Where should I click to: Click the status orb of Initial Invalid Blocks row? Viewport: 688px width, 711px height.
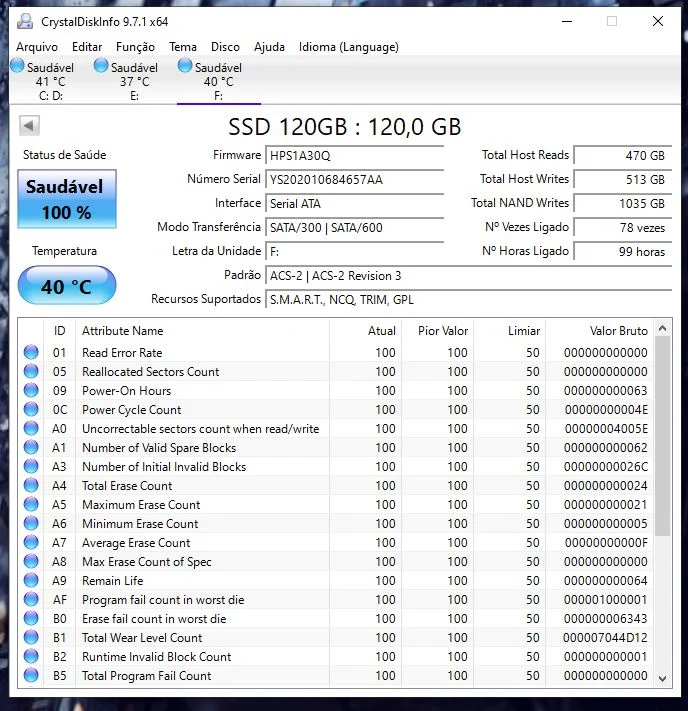tap(31, 467)
